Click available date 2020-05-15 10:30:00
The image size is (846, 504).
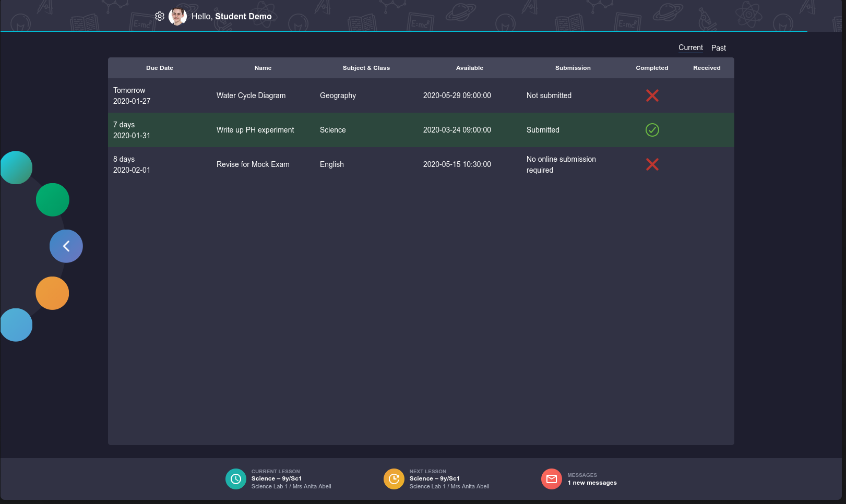tap(457, 164)
